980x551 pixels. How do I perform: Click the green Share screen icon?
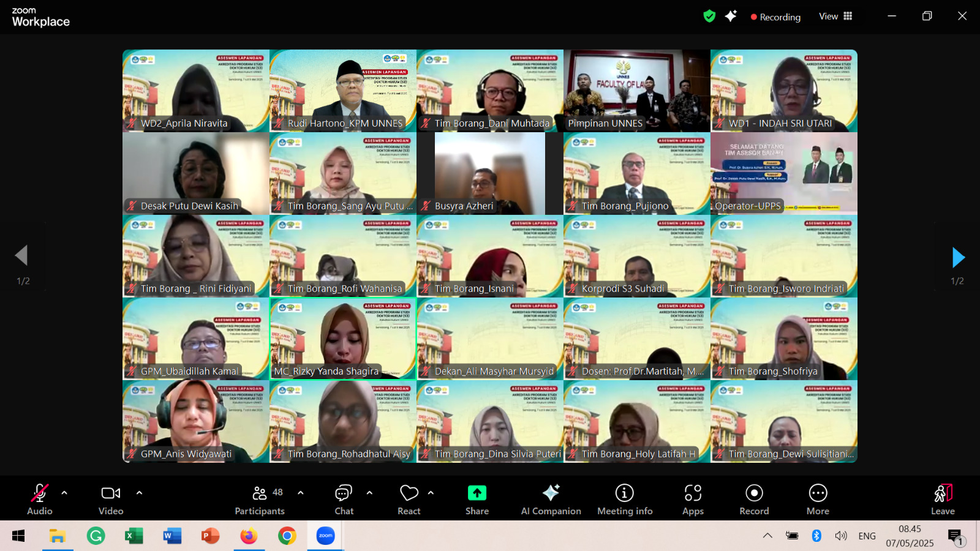click(x=477, y=493)
